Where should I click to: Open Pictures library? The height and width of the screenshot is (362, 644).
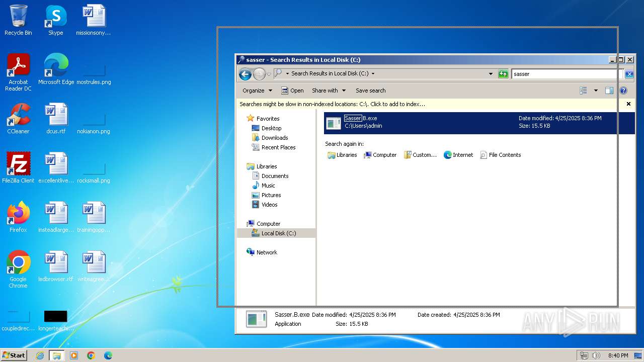click(271, 195)
